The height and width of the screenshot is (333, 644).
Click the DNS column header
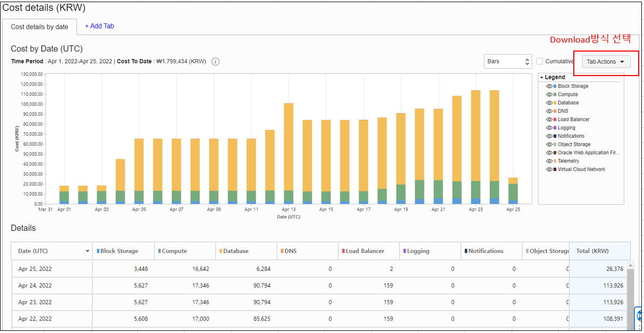tap(307, 251)
